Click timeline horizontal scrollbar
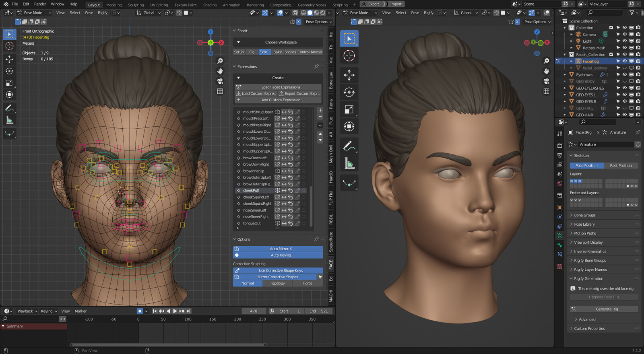Viewport: 644px width, 354px height. pos(168,345)
